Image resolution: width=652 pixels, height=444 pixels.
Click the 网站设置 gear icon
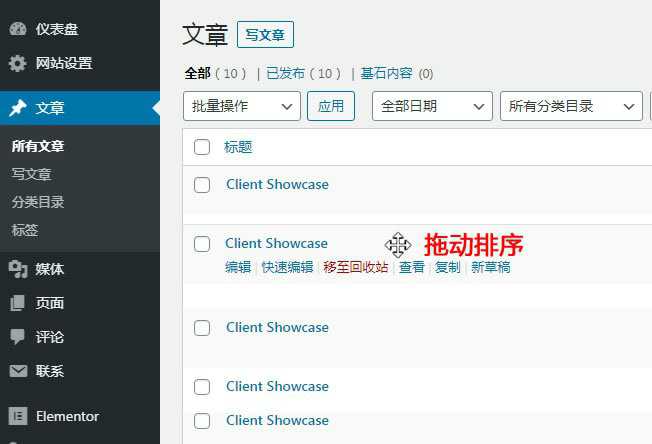pyautogui.click(x=18, y=63)
